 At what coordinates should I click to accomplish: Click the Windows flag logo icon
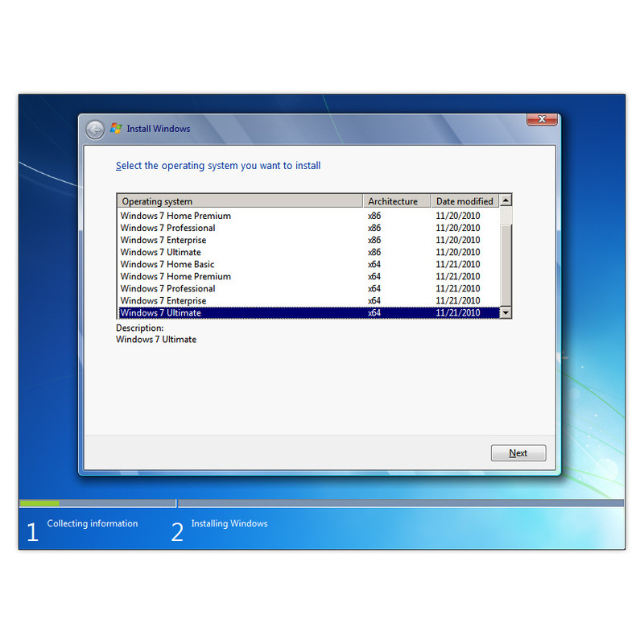(116, 129)
